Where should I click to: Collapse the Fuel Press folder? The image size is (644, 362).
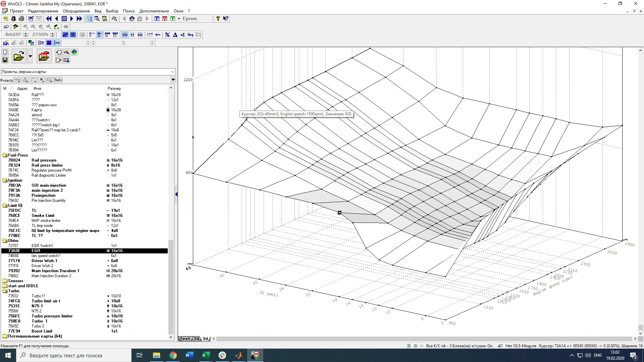[5, 155]
